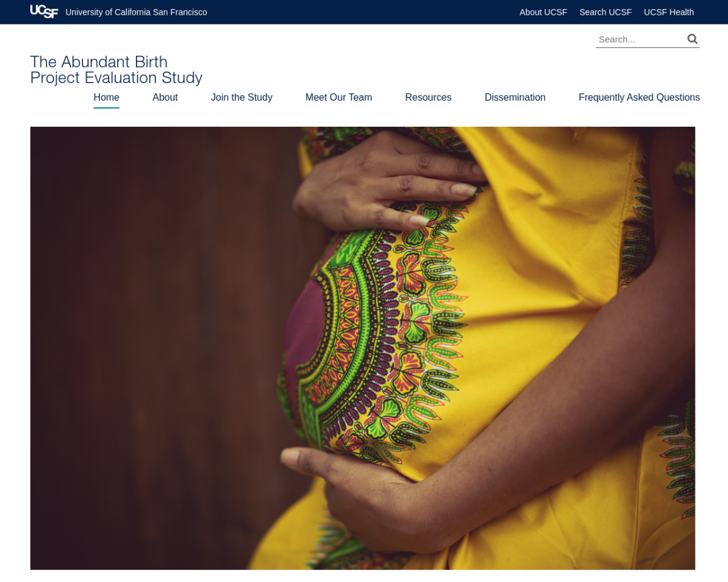Select the Home navigation tab
Screen dimensions: 728x582
point(106,97)
